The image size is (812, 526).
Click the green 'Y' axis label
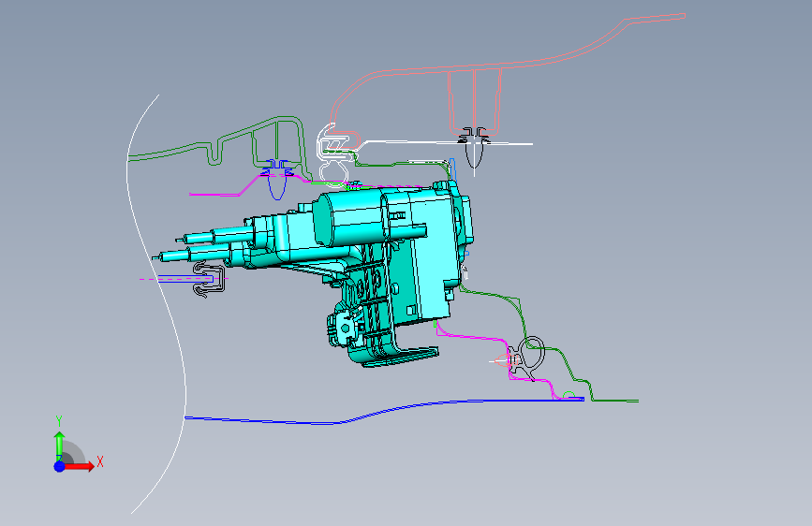coord(59,421)
